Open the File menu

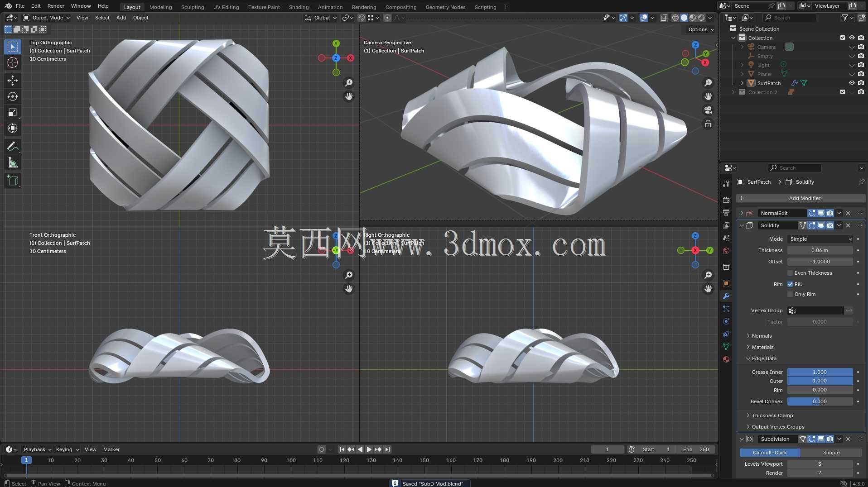[x=20, y=6]
